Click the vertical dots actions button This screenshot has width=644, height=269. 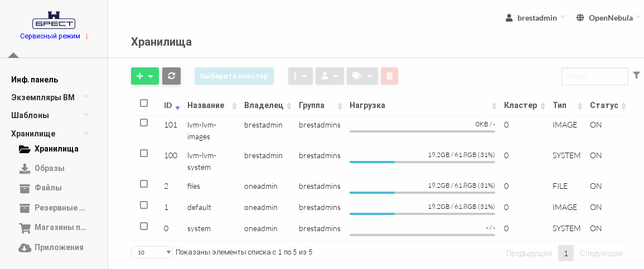(300, 76)
